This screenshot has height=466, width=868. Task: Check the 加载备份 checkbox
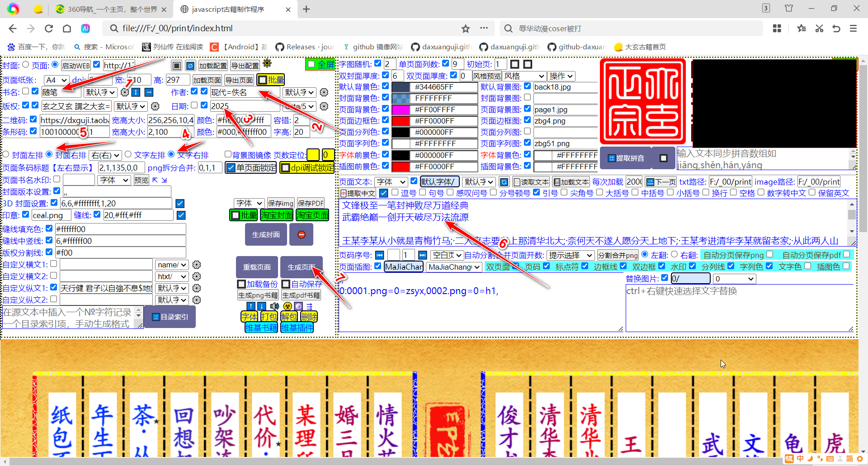pos(242,284)
